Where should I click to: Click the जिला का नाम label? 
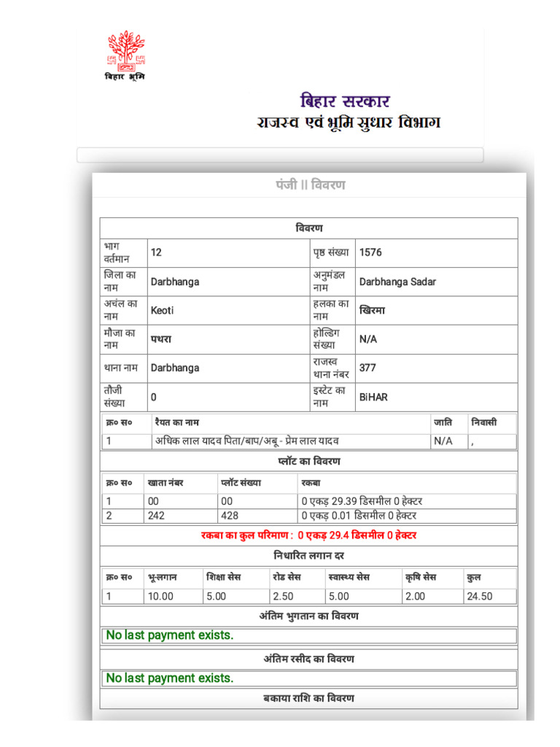[x=120, y=281]
